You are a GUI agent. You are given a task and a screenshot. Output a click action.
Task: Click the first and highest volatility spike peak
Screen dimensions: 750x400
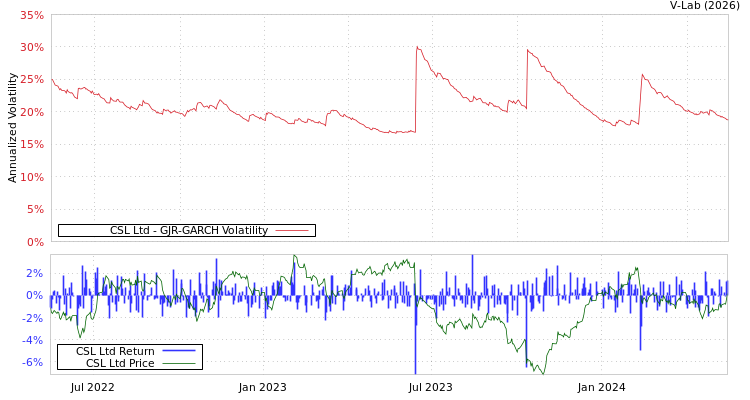417,46
